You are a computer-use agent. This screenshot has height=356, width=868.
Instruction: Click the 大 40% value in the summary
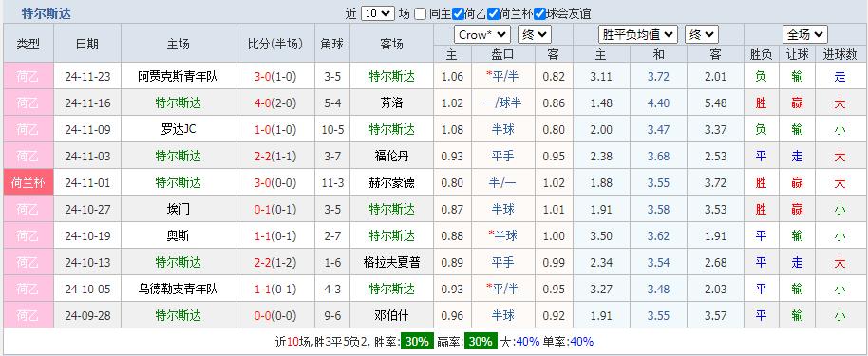click(528, 342)
